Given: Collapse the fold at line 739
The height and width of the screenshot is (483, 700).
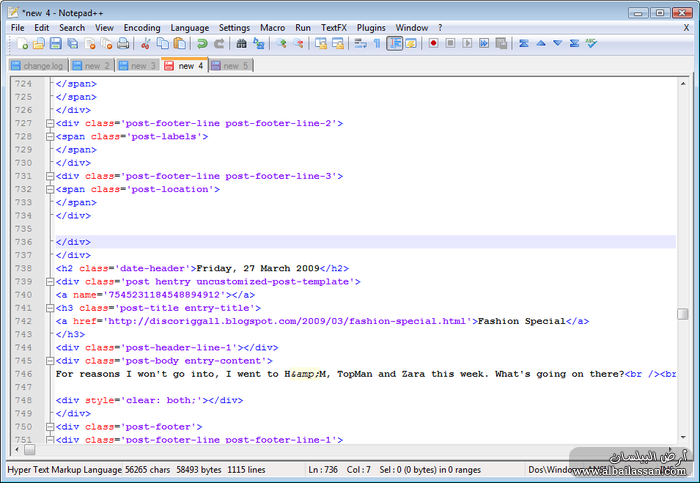Looking at the screenshot, I should pyautogui.click(x=50, y=282).
